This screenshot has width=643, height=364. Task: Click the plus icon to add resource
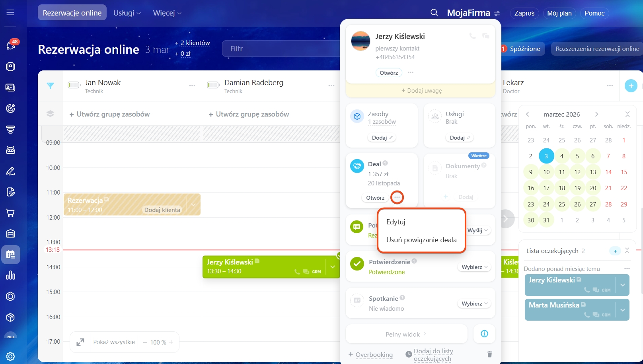coord(631,86)
